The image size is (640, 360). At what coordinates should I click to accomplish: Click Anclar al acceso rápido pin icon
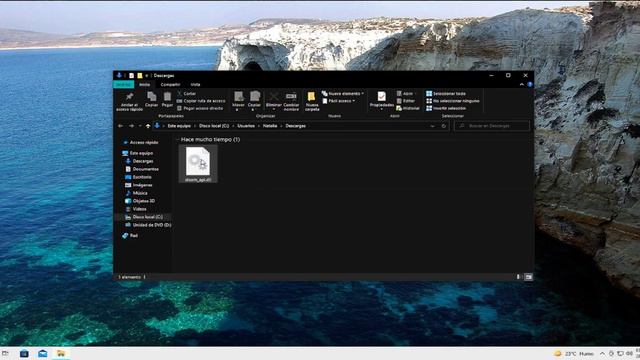pyautogui.click(x=129, y=97)
